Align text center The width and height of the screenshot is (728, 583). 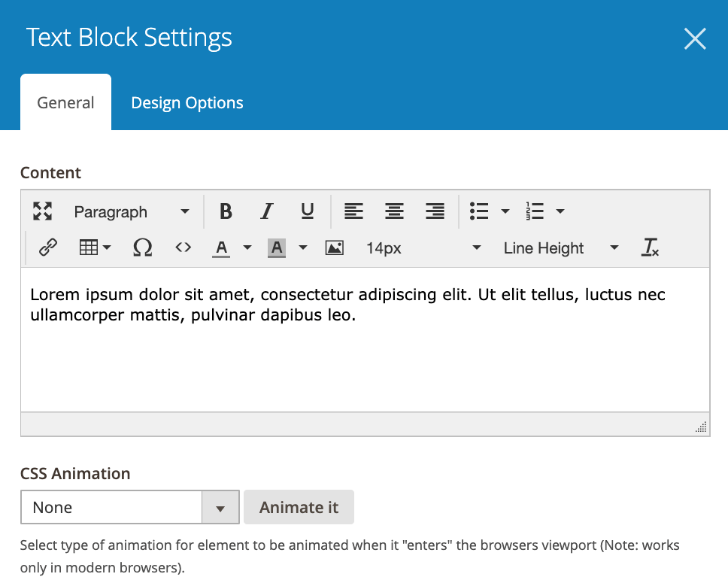coord(394,211)
